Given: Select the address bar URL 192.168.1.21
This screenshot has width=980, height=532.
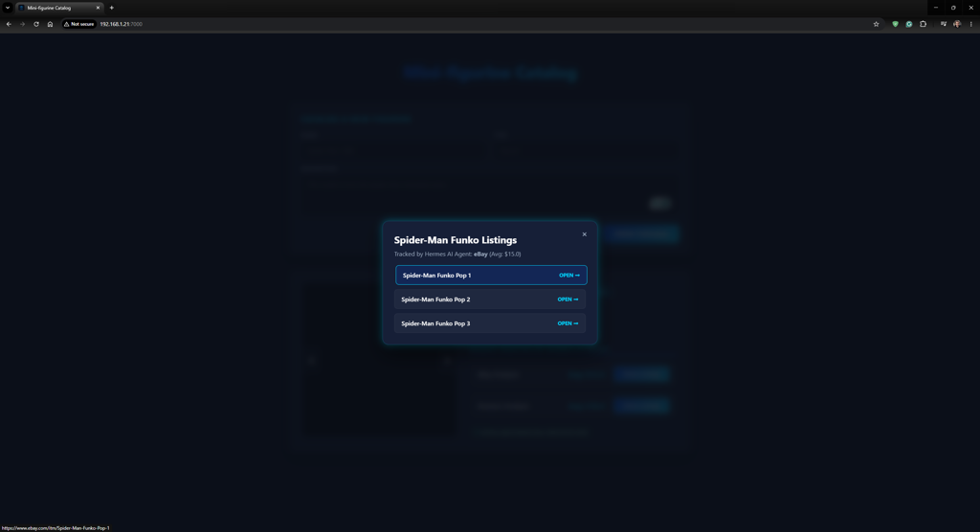Looking at the screenshot, I should coord(122,24).
